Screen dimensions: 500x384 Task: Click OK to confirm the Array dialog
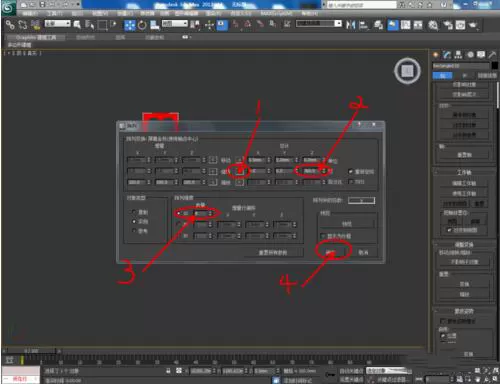tap(331, 252)
